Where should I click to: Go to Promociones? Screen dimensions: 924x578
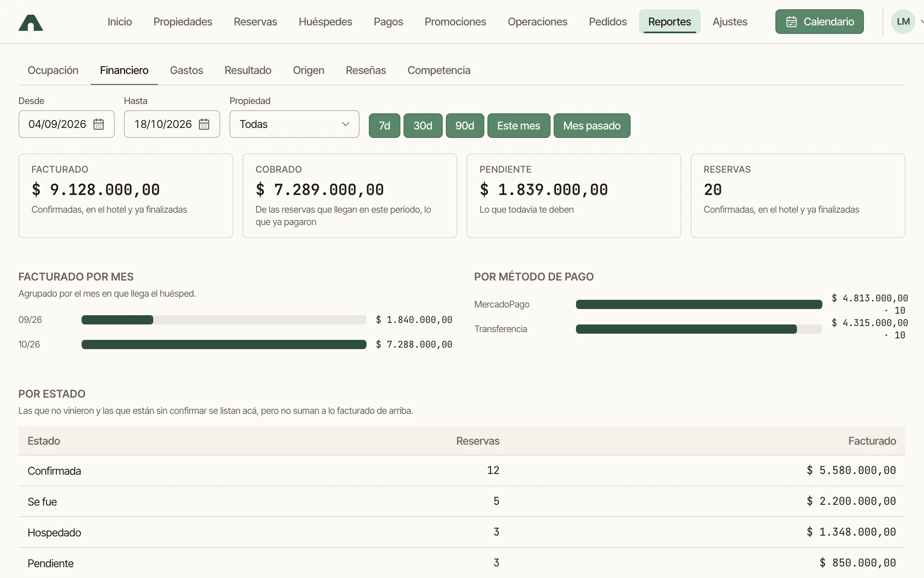pos(455,22)
